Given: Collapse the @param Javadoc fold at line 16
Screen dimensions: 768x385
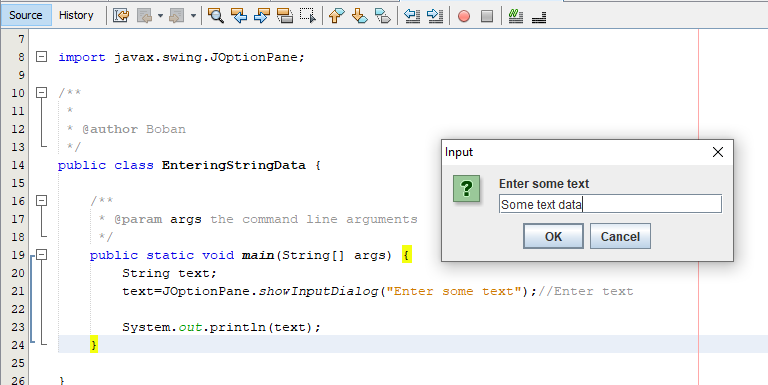Looking at the screenshot, I should 42,200.
